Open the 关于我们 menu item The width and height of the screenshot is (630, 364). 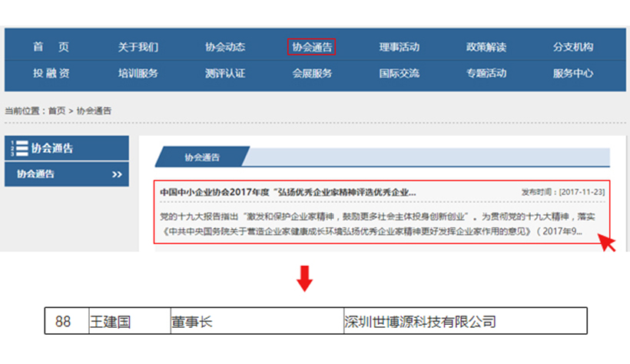click(138, 47)
